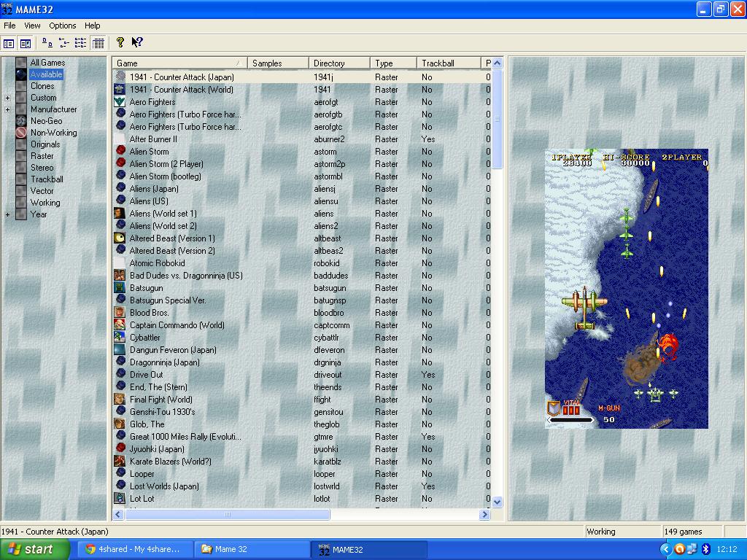747x560 pixels.
Task: Click the game list scroll up arrow
Action: click(x=498, y=63)
